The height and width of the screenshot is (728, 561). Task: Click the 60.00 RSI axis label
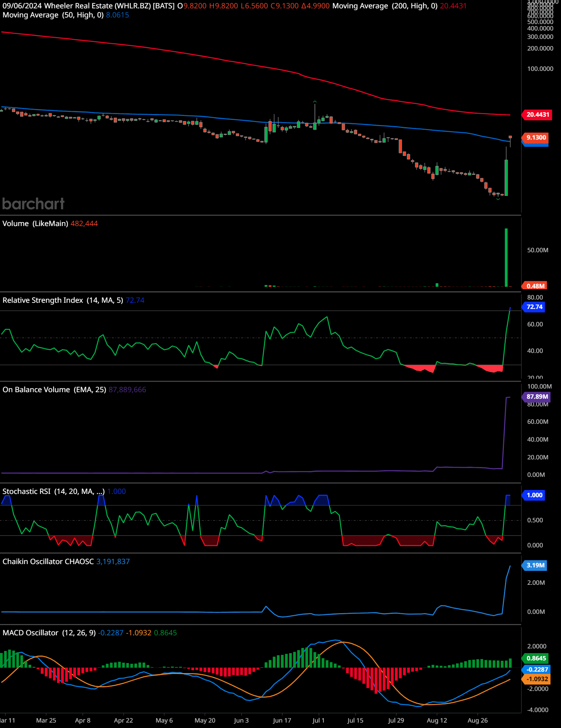pyautogui.click(x=535, y=324)
